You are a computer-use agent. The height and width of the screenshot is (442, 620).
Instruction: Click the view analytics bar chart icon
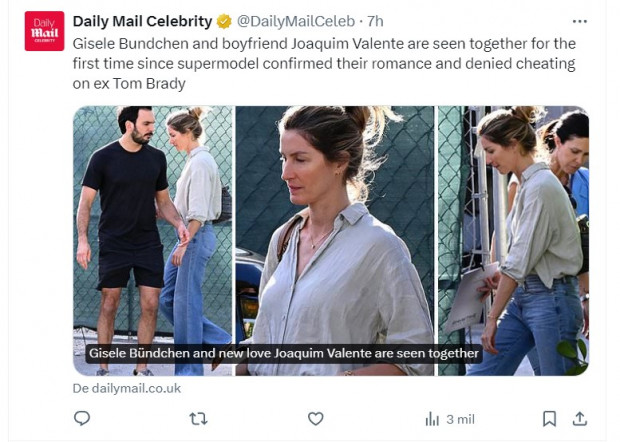coord(432,419)
